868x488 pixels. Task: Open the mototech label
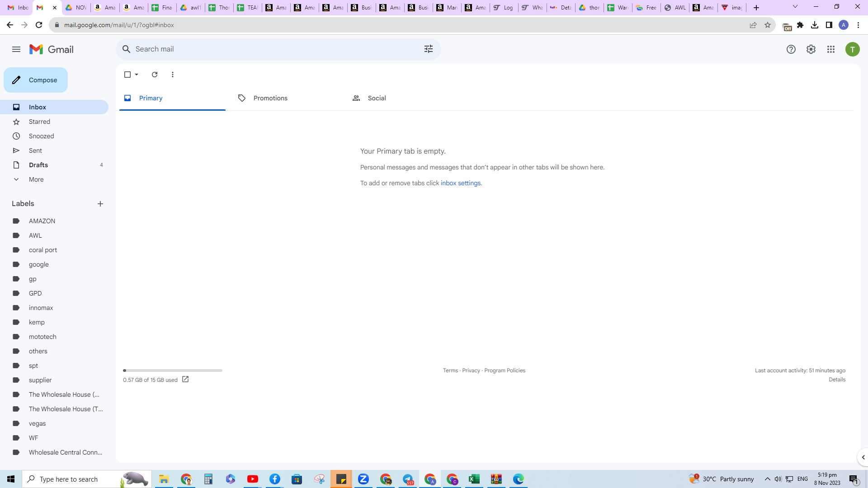pyautogui.click(x=54, y=337)
